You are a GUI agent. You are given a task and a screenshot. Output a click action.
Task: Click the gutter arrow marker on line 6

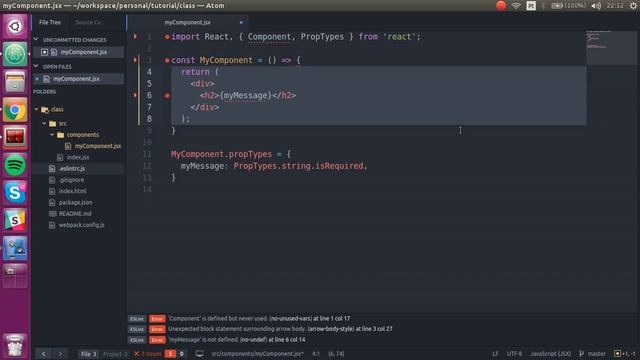tap(135, 95)
